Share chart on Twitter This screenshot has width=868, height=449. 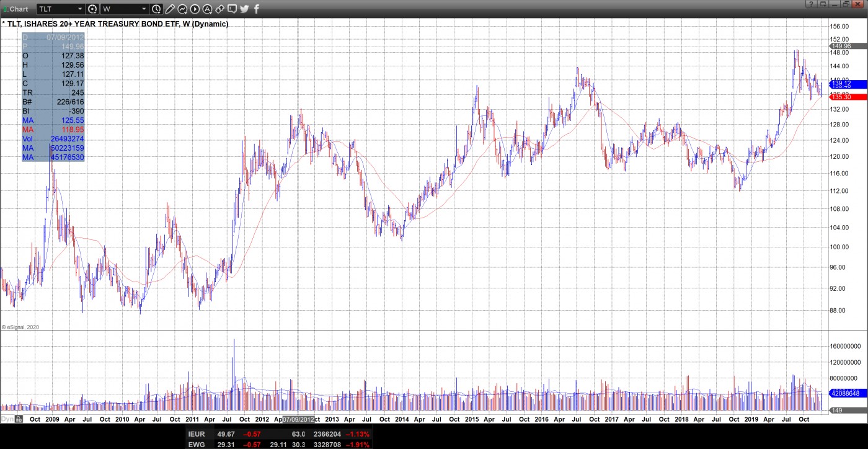(244, 9)
